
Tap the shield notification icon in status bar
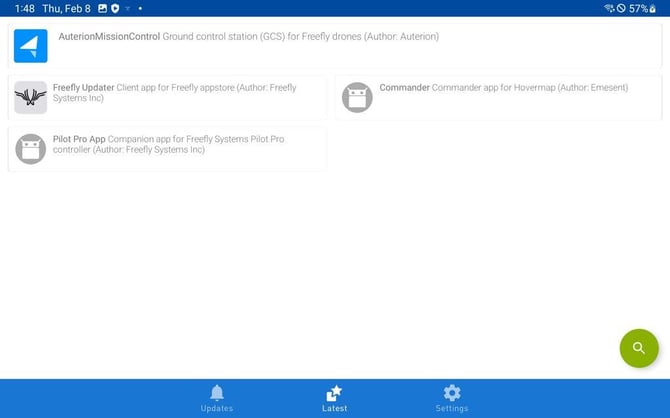click(115, 8)
